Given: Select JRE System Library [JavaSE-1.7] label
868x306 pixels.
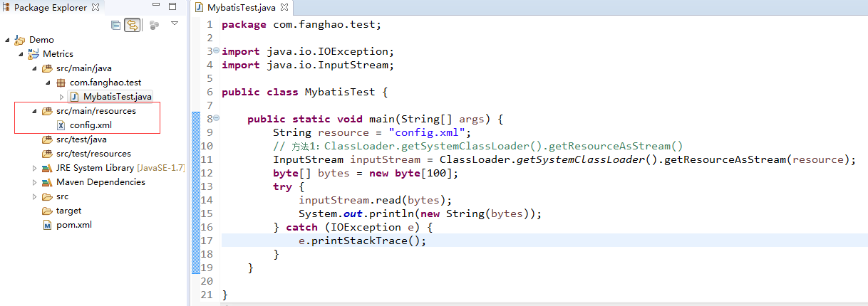Looking at the screenshot, I should (120, 168).
